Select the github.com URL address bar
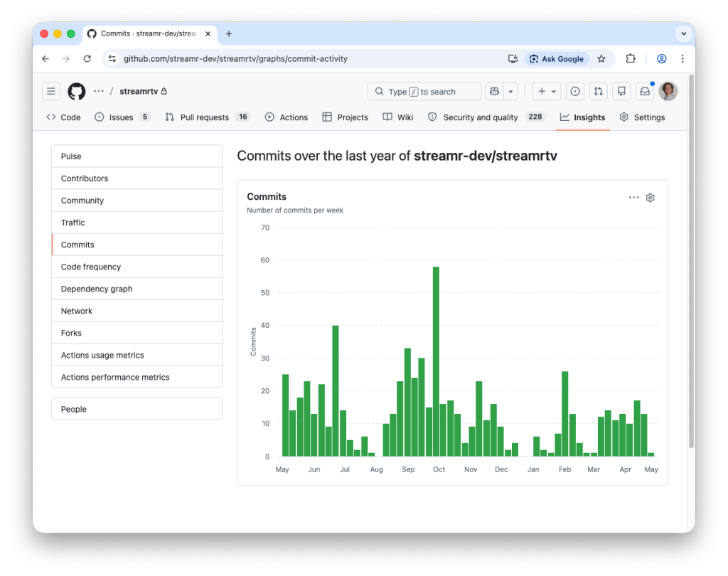Screen dimensions: 728x576 tap(235, 58)
